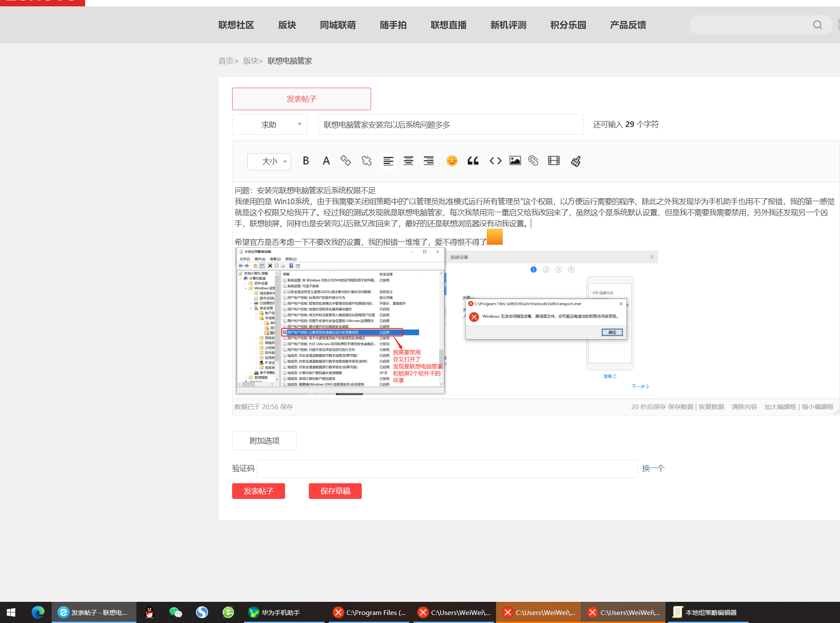Screen dimensions: 840x623
Task: Align text left in the editor
Action: (x=388, y=161)
